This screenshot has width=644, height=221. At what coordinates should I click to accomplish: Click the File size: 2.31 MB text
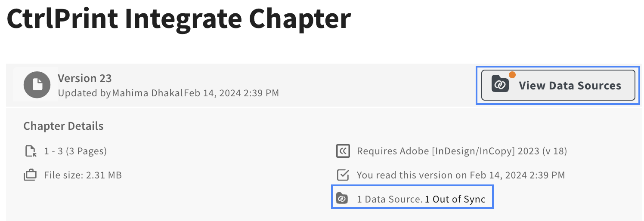tap(83, 175)
